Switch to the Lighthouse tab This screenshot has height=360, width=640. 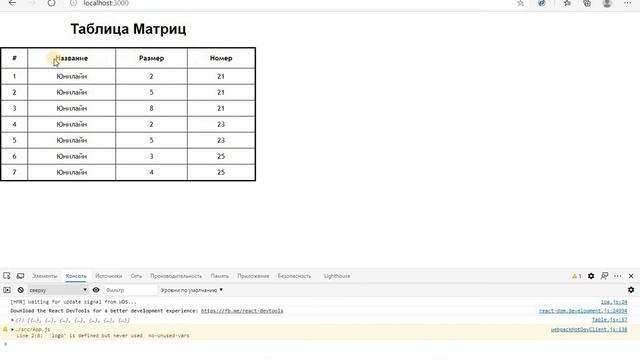[337, 276]
